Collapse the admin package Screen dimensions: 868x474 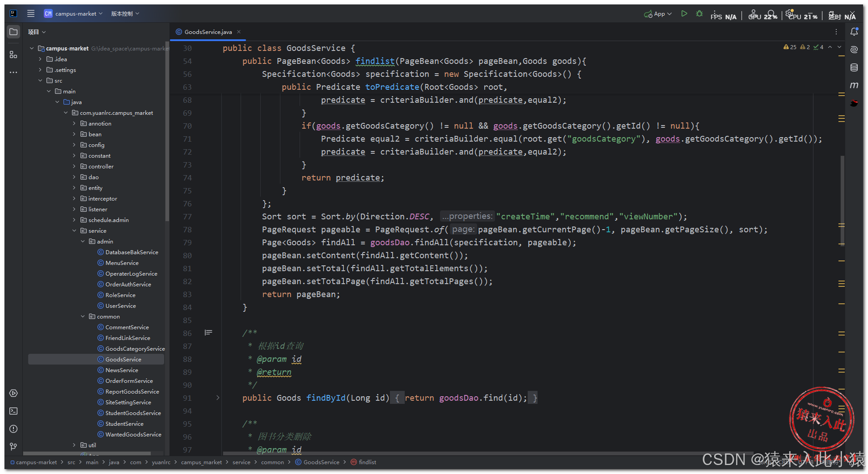pos(83,241)
